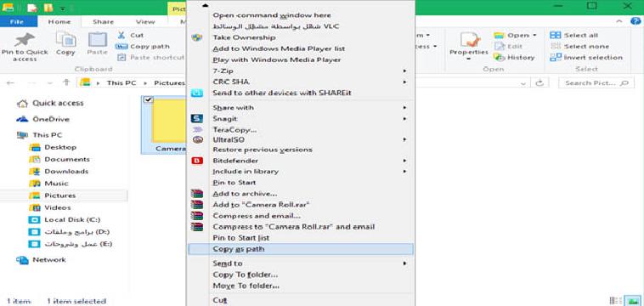Click the Select all icon
The width and height of the screenshot is (644, 306).
tap(556, 36)
